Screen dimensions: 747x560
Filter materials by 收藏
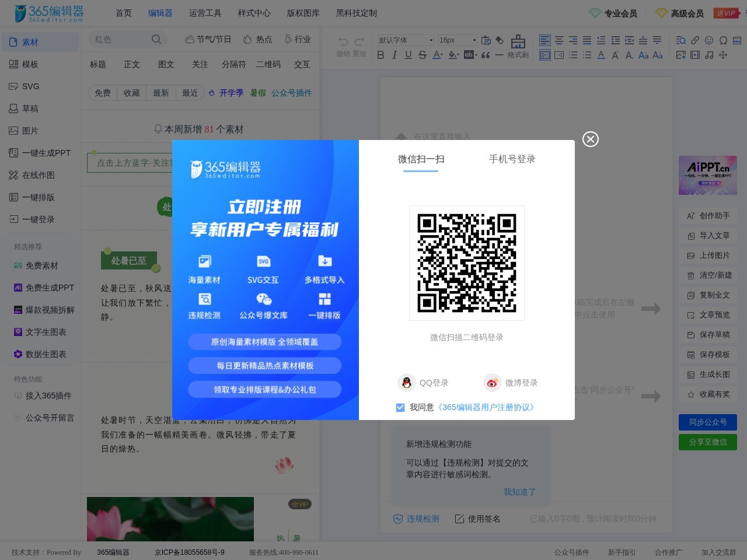(x=132, y=93)
